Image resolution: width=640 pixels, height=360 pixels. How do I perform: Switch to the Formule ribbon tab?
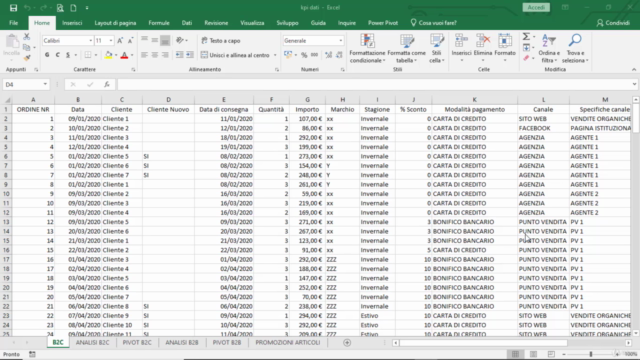click(159, 23)
